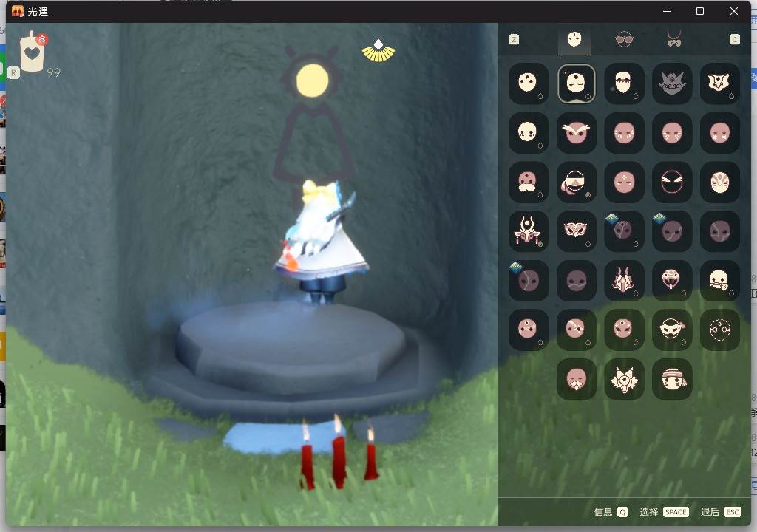Select the pink horned dragon mask
Viewport: 757px width, 532px height.
[624, 280]
